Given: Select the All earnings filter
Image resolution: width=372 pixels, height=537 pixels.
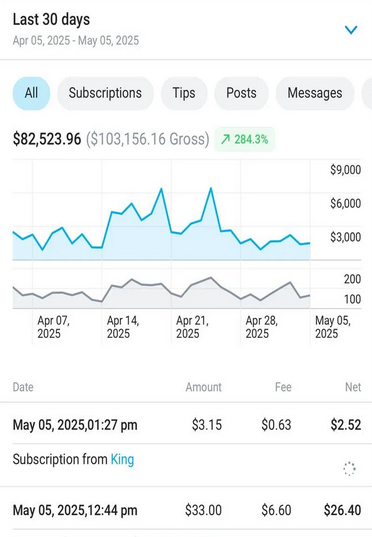Looking at the screenshot, I should tap(32, 93).
